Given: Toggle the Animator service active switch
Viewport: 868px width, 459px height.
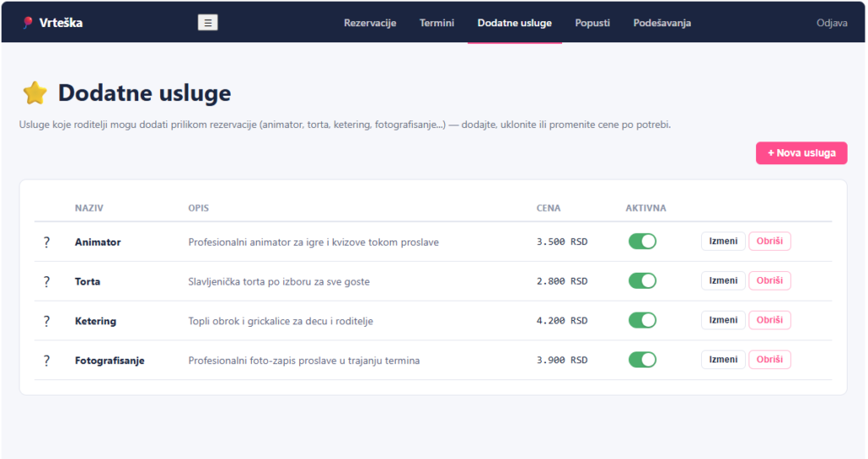Looking at the screenshot, I should (x=643, y=241).
